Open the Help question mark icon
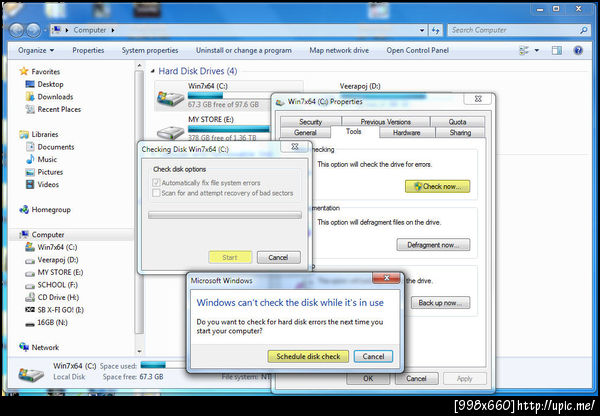 click(x=578, y=50)
